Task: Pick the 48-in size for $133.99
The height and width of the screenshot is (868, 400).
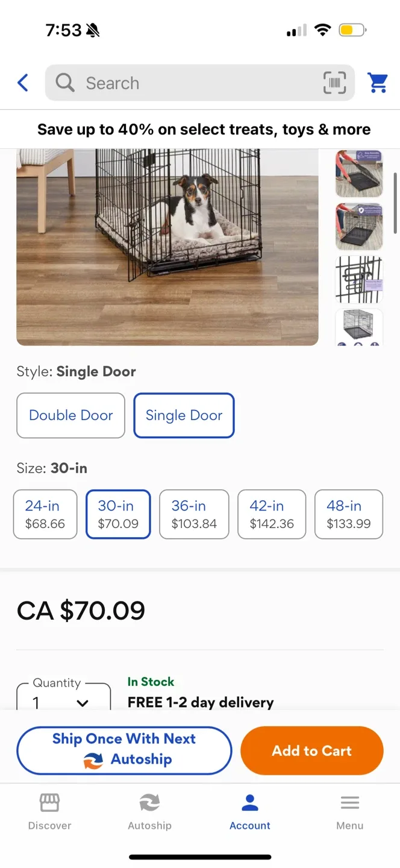Action: (348, 514)
